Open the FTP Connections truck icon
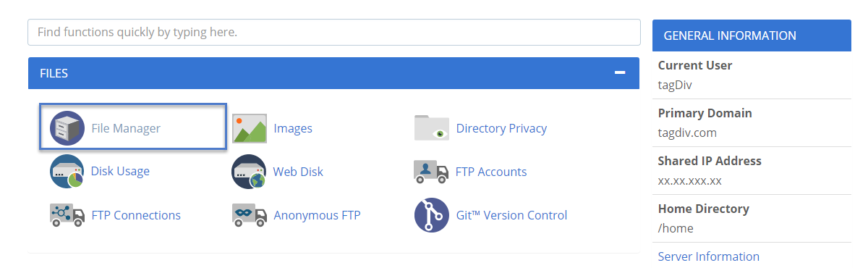Screen dimensions: 868x268 [67, 215]
